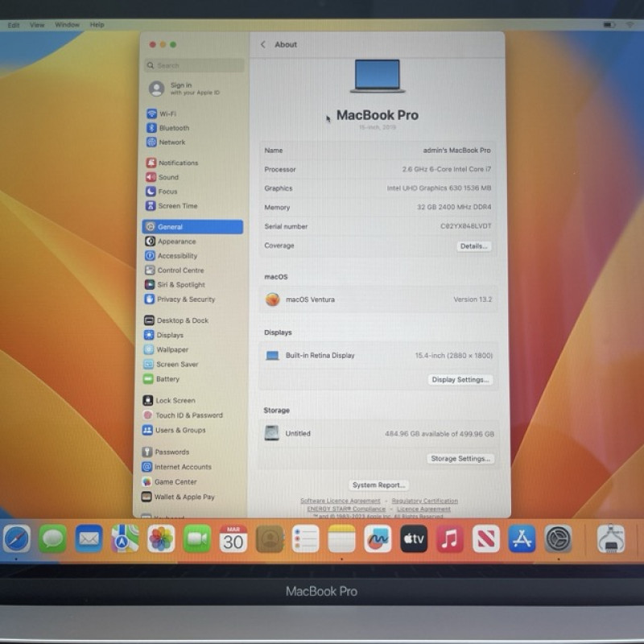Open the Licence Agreement link

[x=423, y=509]
